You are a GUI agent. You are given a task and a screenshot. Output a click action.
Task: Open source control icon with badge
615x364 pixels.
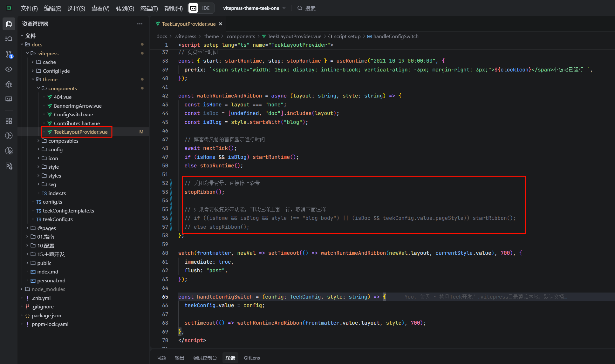click(9, 54)
